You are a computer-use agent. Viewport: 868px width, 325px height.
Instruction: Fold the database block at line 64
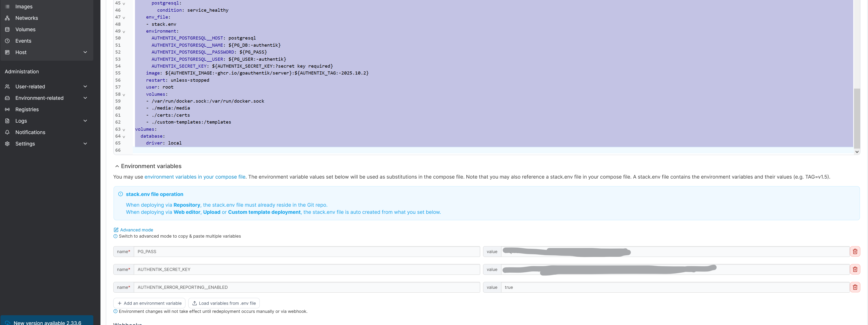pos(124,136)
